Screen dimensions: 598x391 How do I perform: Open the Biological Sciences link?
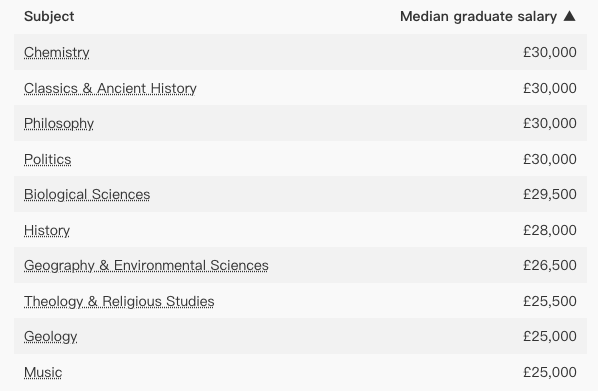point(87,194)
